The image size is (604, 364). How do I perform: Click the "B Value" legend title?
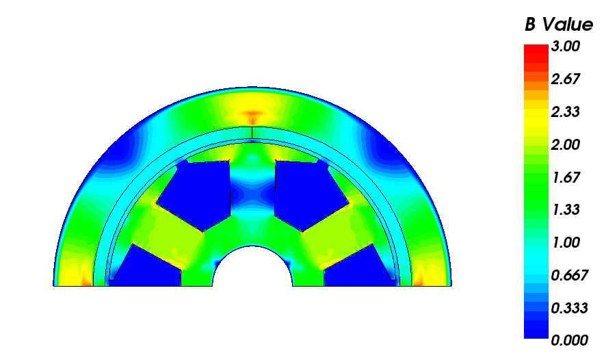[x=559, y=25]
